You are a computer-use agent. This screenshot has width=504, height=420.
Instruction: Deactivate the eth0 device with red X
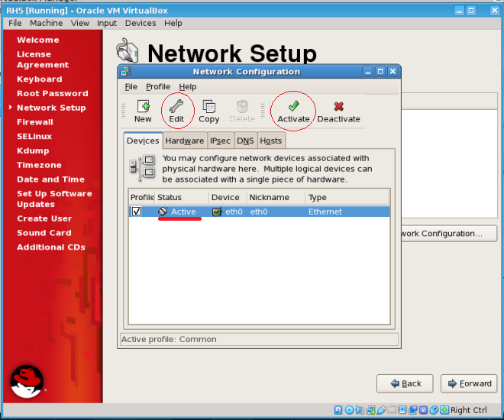point(338,111)
